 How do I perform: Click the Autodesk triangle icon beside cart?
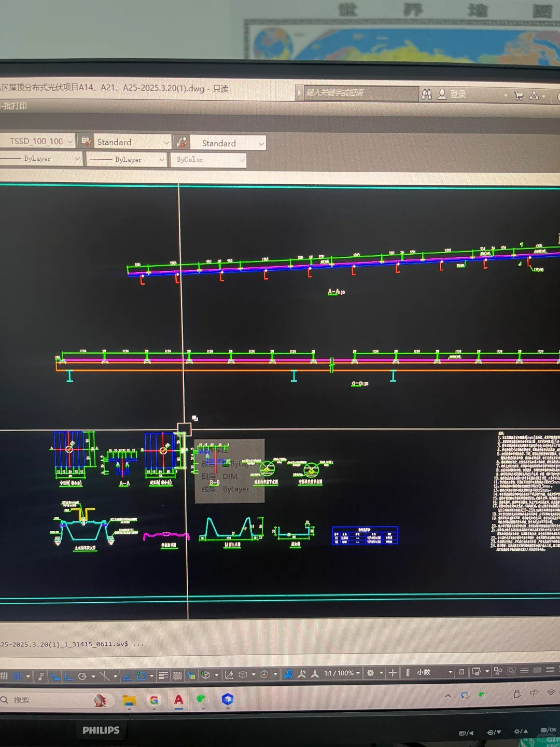(534, 95)
